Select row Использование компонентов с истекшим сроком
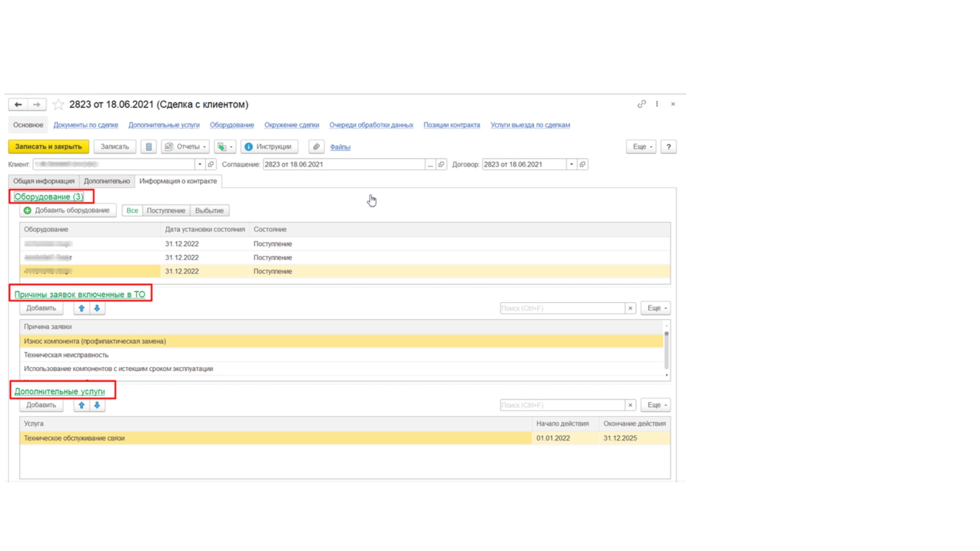 pos(341,369)
